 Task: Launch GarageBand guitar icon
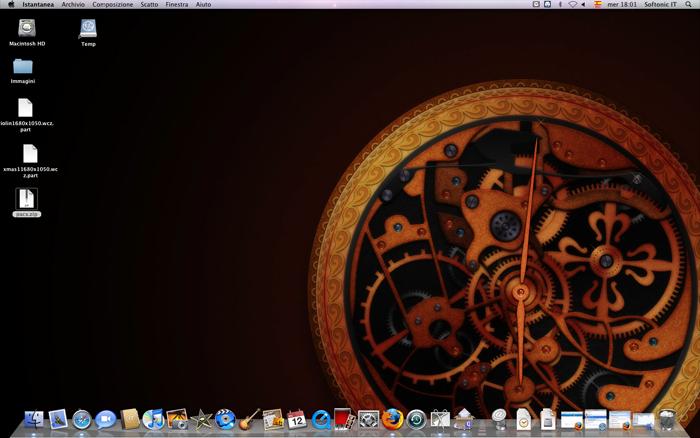(x=249, y=420)
